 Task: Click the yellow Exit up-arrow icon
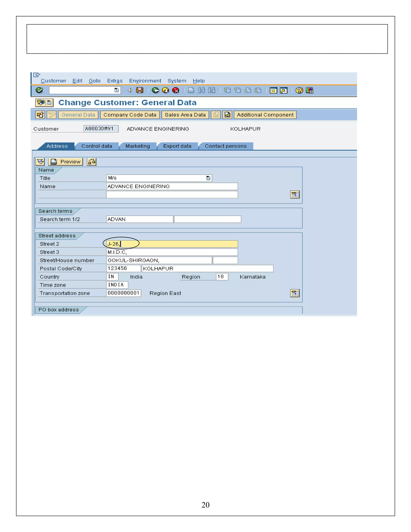[x=166, y=90]
